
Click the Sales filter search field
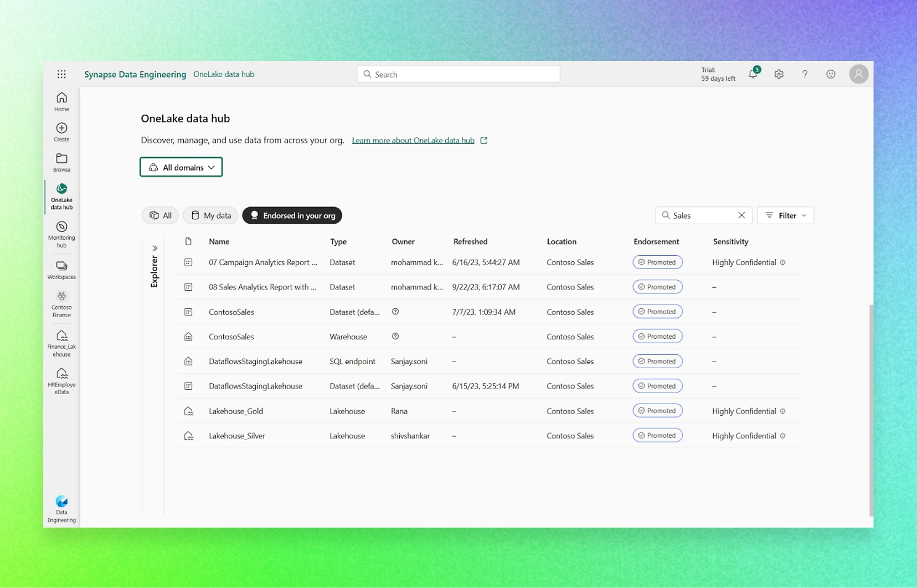click(703, 215)
